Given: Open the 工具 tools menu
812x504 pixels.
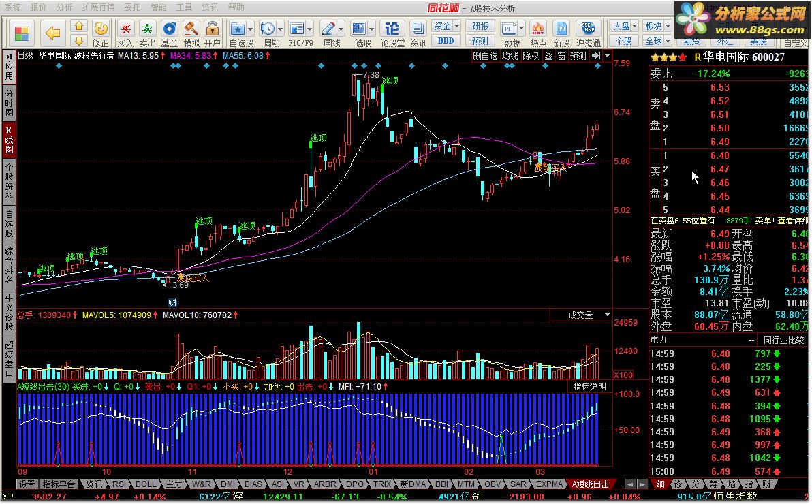Looking at the screenshot, I should (184, 7).
